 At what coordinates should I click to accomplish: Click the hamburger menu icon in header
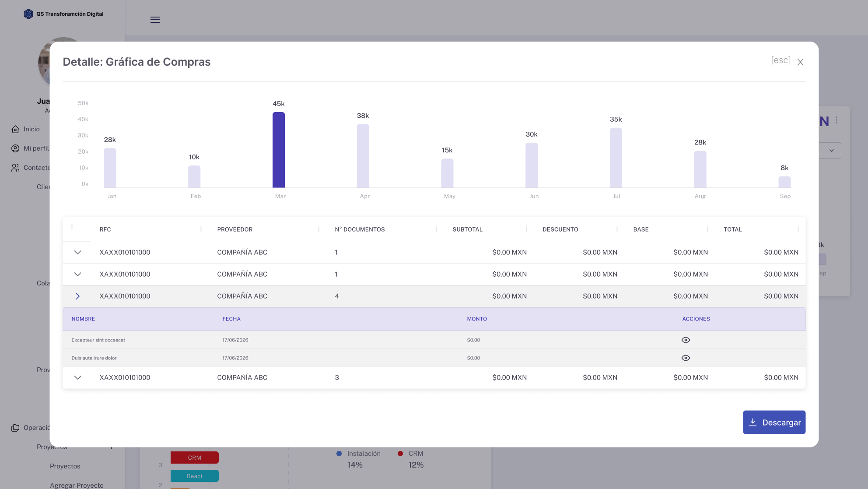point(155,20)
